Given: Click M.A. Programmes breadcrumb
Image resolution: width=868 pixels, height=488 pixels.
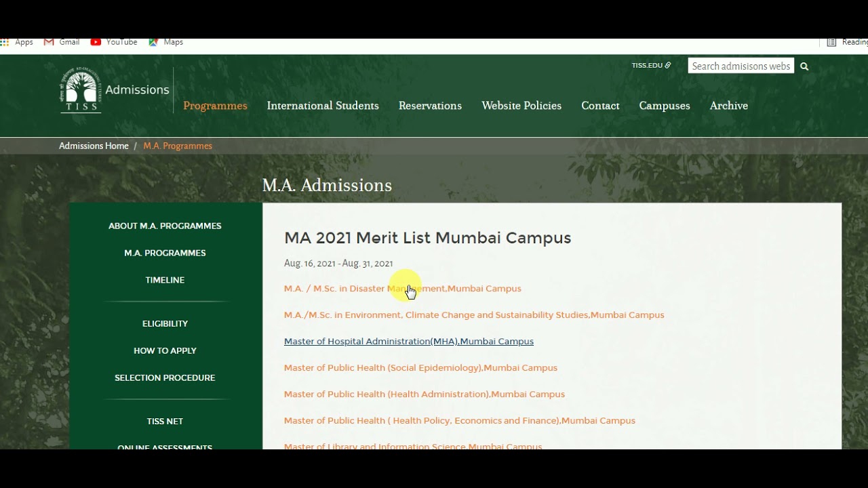Looking at the screenshot, I should pyautogui.click(x=178, y=146).
